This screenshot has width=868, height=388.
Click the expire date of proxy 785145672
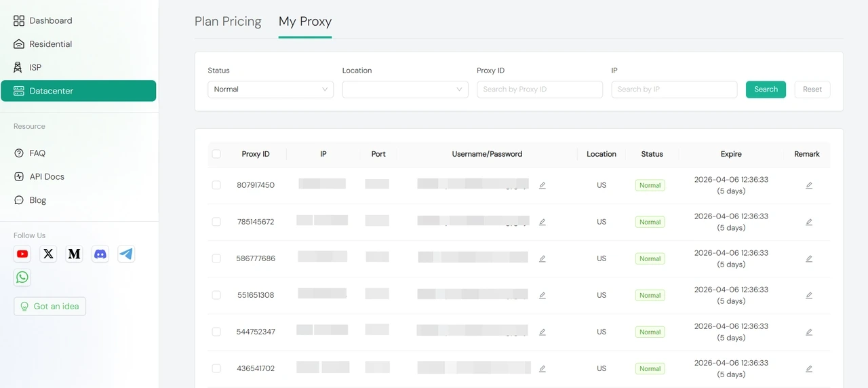[731, 222]
